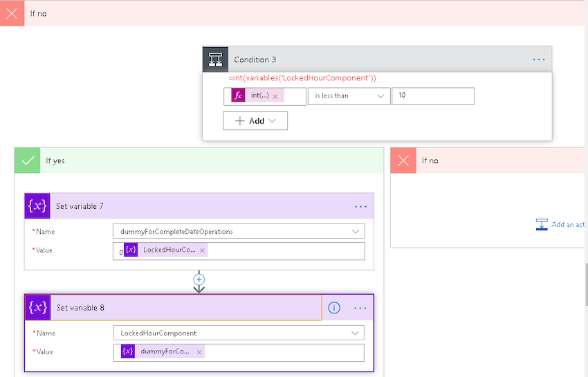
Task: Click the top If no red X icon
Action: tap(12, 14)
